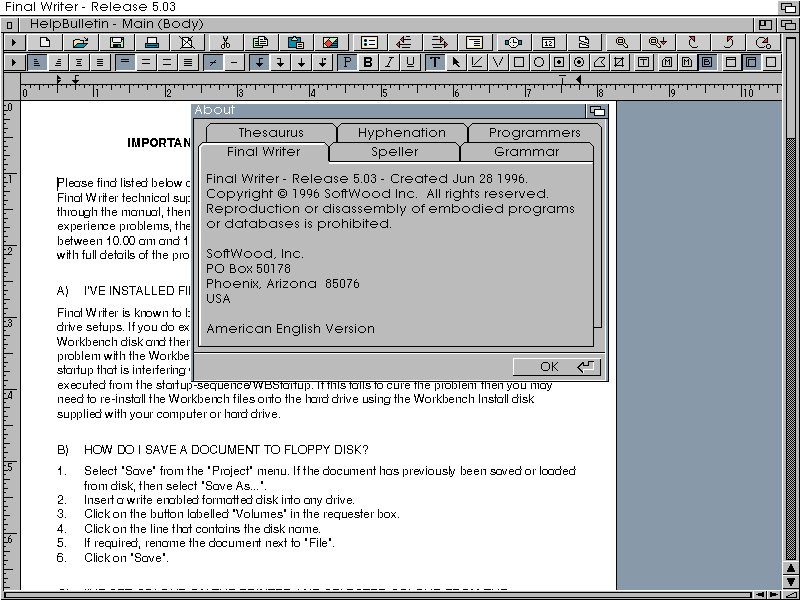Click the undo curved arrow icon

(x=693, y=42)
